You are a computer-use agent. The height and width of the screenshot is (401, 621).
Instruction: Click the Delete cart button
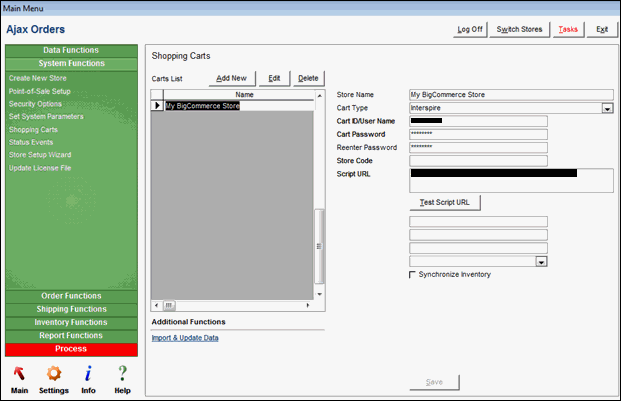coord(308,78)
